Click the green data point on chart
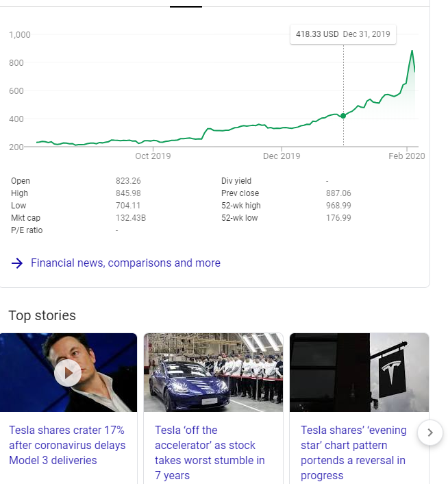Viewport: 448px width, 484px height. tap(343, 116)
